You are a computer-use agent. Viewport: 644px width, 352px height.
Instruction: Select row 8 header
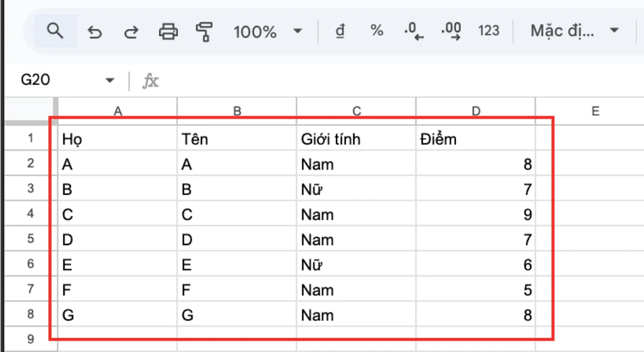click(x=30, y=314)
